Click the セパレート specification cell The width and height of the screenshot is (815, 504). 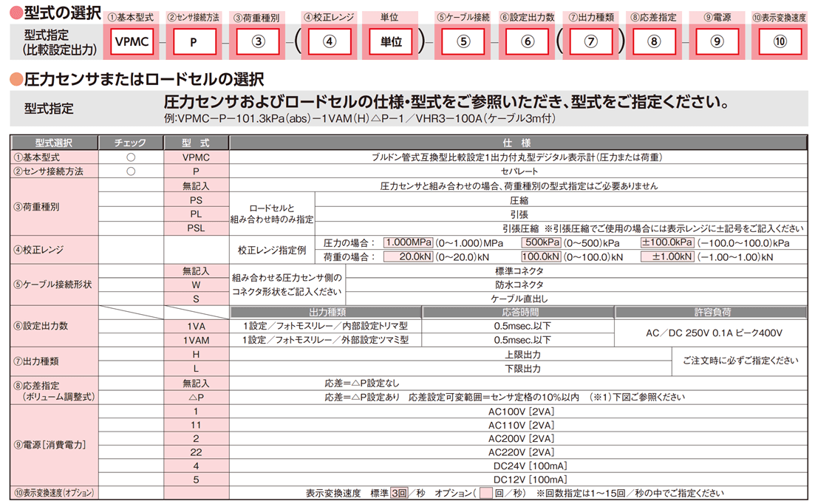pos(518,171)
